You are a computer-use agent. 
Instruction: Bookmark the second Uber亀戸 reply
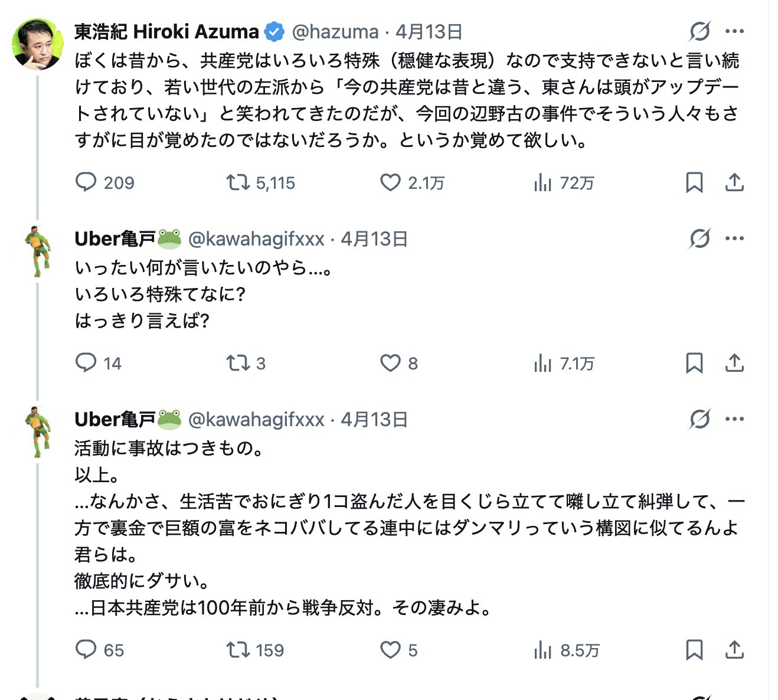tap(694, 650)
